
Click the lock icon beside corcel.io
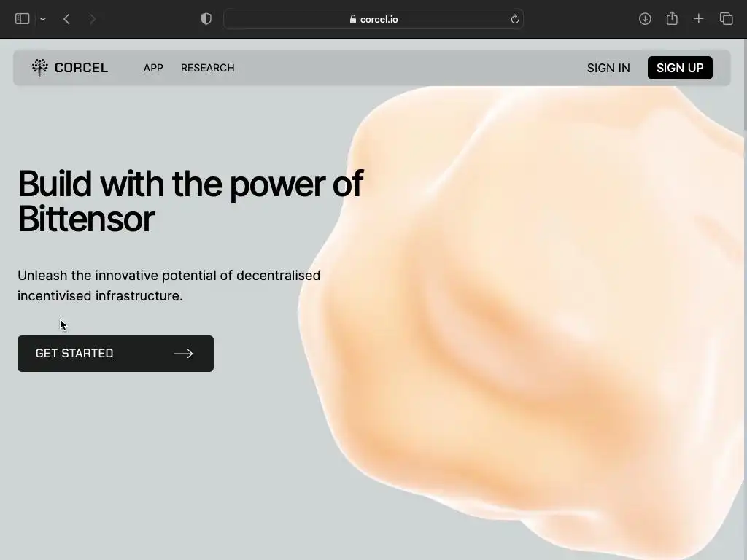(x=353, y=19)
